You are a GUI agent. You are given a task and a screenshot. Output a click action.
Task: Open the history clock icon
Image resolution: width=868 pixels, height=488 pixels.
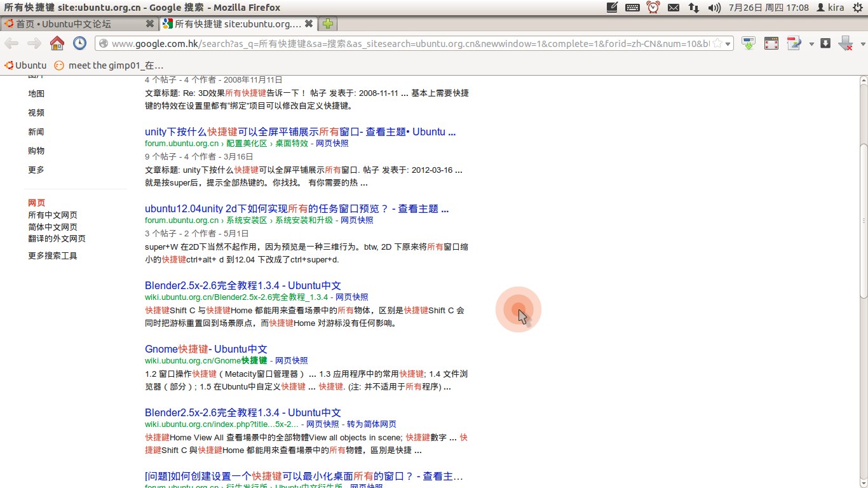pos(79,43)
